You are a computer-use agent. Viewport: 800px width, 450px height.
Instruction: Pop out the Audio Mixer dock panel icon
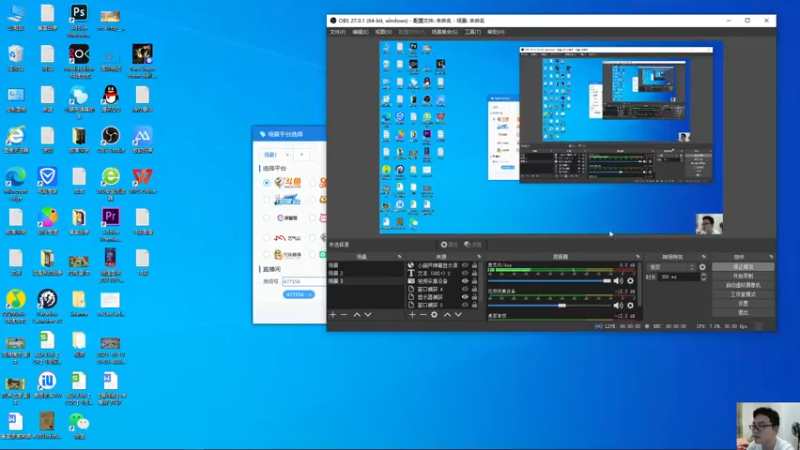[x=637, y=257]
